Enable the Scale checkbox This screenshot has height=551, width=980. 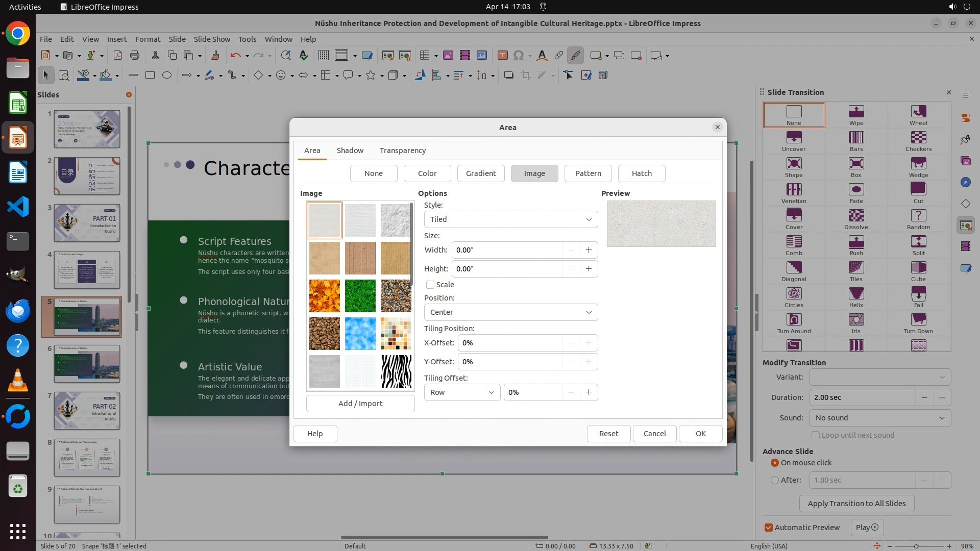pos(430,285)
